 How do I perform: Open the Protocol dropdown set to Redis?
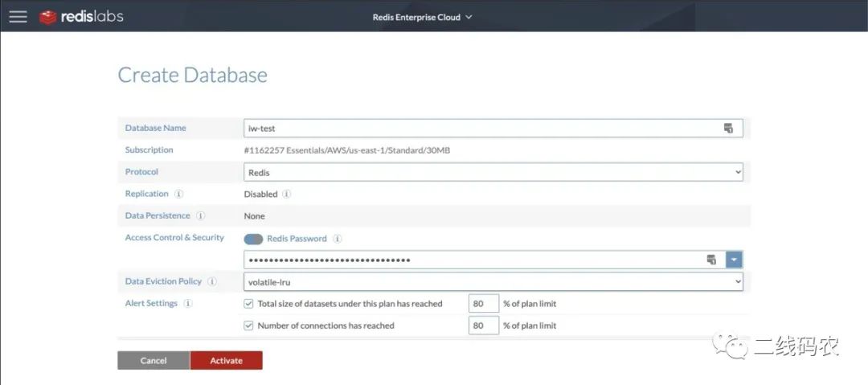493,172
